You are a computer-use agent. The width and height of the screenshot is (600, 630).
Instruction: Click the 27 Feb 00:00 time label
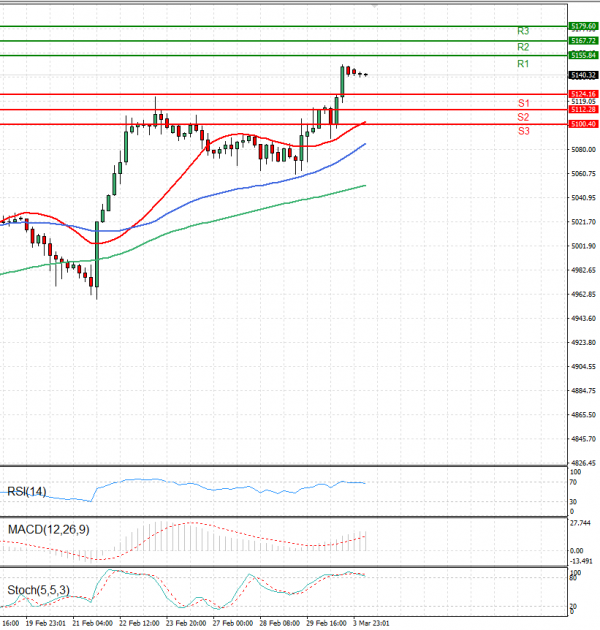click(x=233, y=623)
